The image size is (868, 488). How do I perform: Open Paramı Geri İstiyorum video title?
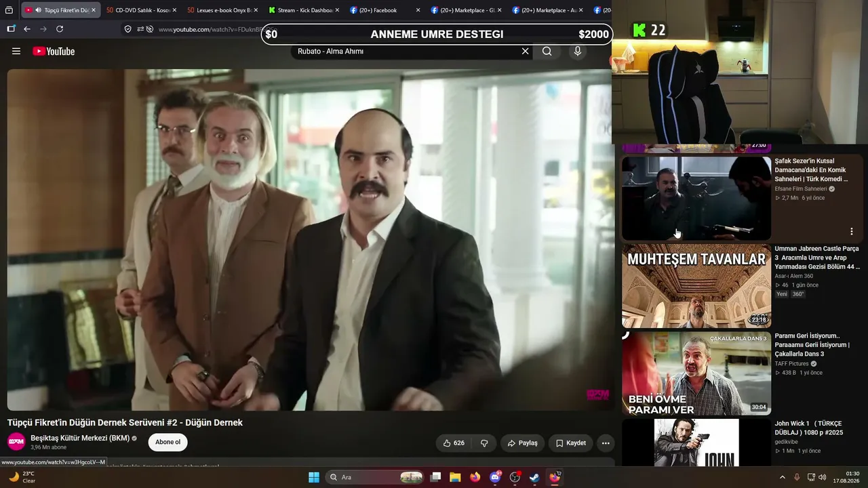812,345
